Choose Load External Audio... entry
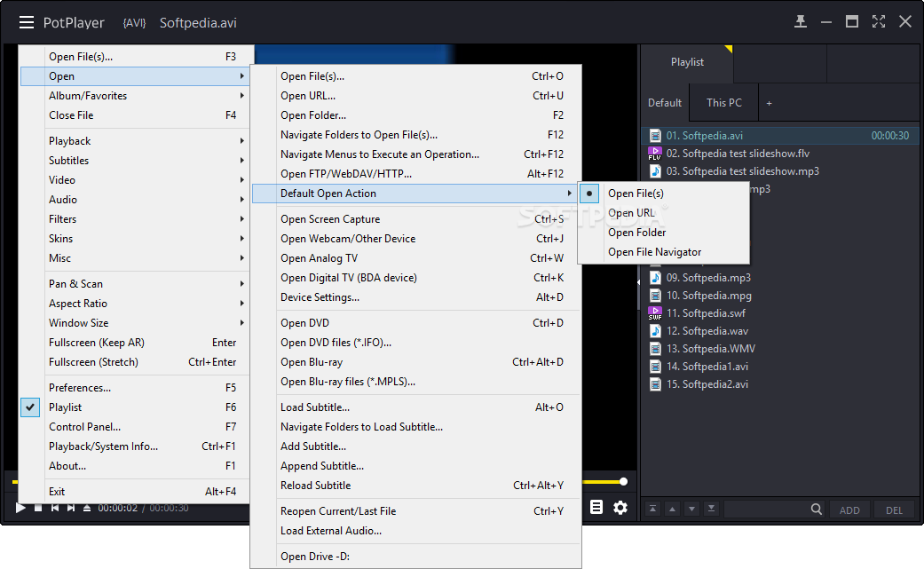The width and height of the screenshot is (924, 569). [416, 530]
